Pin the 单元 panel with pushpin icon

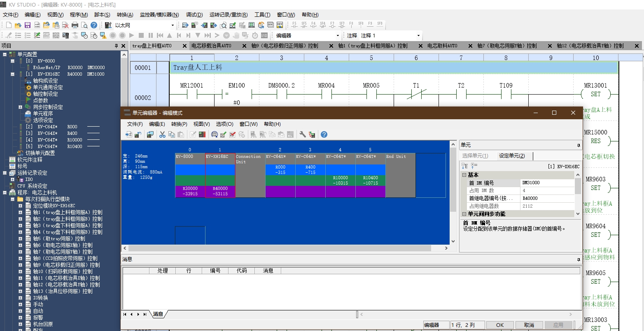coord(579,145)
